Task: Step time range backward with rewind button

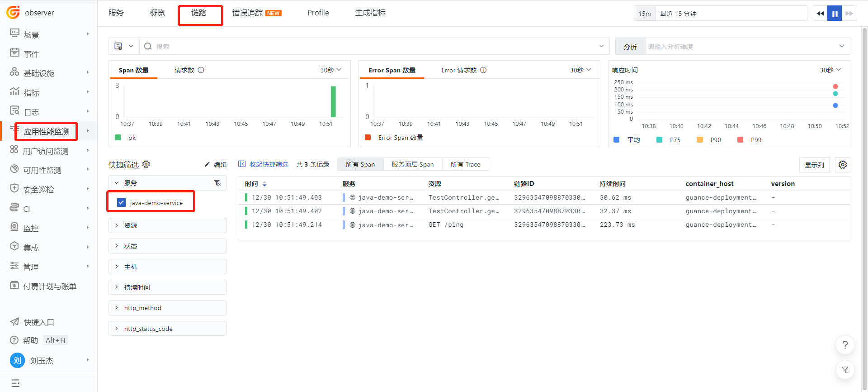Action: [820, 14]
